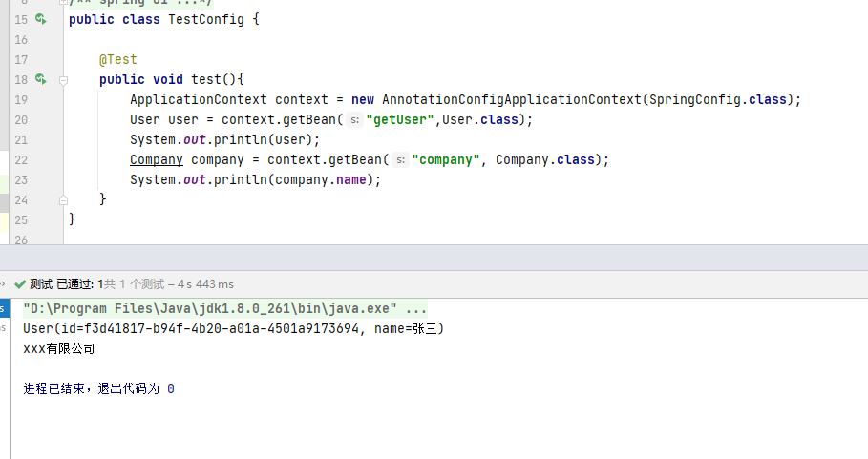The width and height of the screenshot is (868, 459).
Task: Click the parameter hint before "getUser"
Action: coord(353,120)
